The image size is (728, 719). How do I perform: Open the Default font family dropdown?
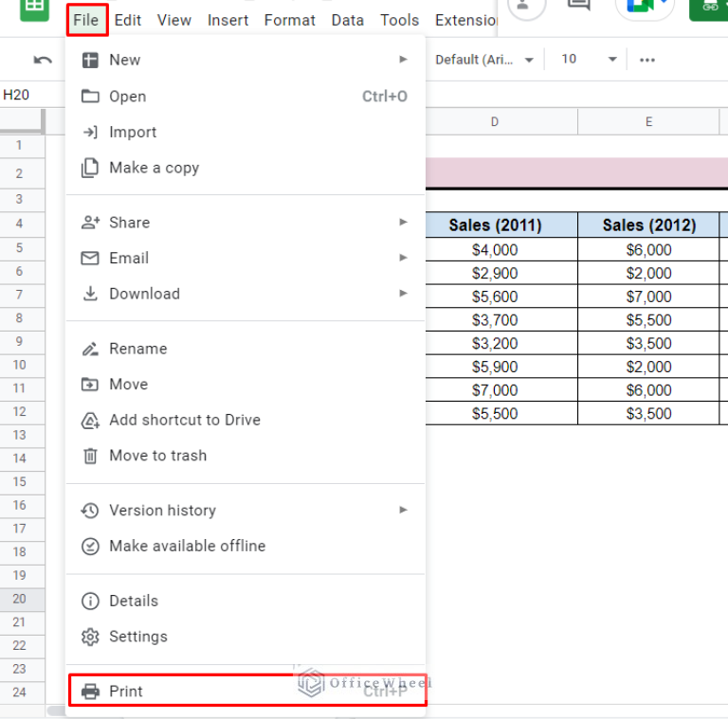483,60
